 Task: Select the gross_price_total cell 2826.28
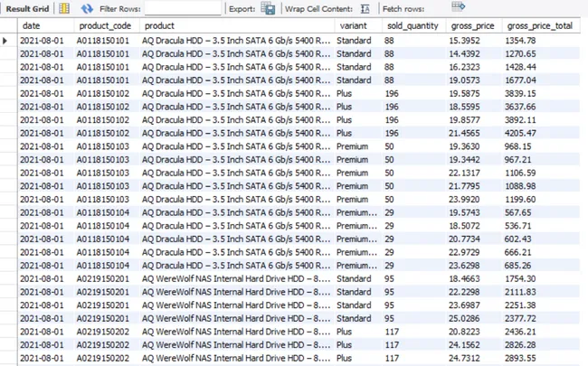[x=520, y=345]
